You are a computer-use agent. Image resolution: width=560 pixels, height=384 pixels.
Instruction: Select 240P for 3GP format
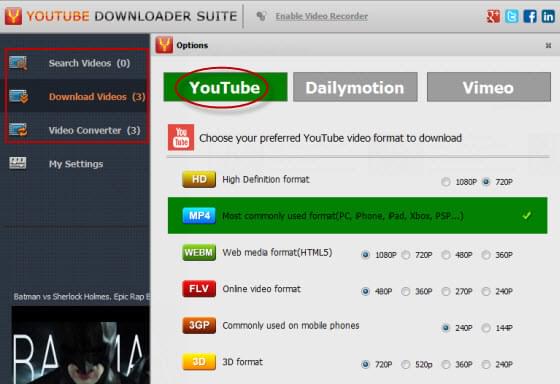pyautogui.click(x=445, y=328)
